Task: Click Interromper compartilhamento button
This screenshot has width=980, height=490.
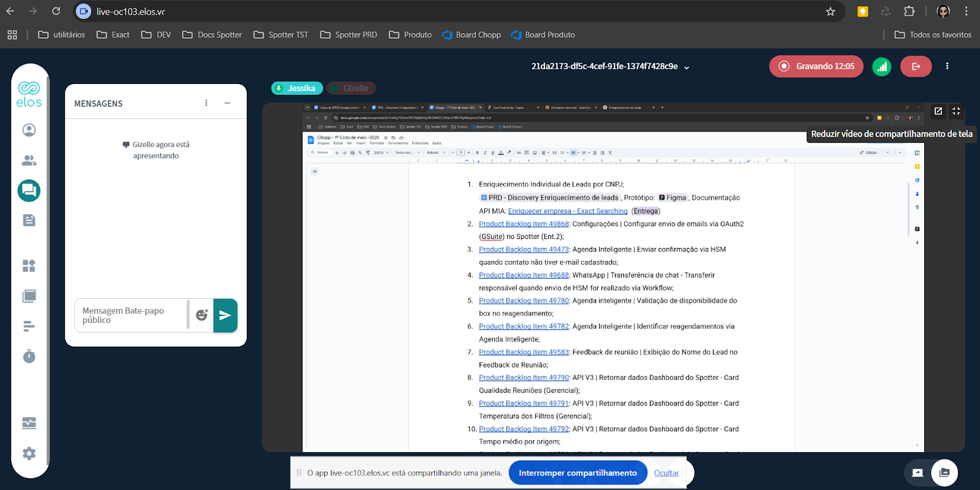Action: tap(578, 473)
